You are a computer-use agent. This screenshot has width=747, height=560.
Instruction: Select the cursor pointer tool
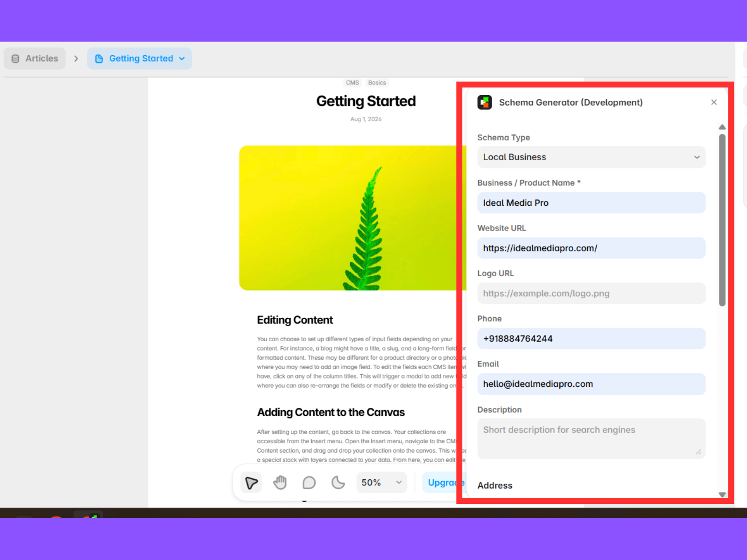(251, 483)
